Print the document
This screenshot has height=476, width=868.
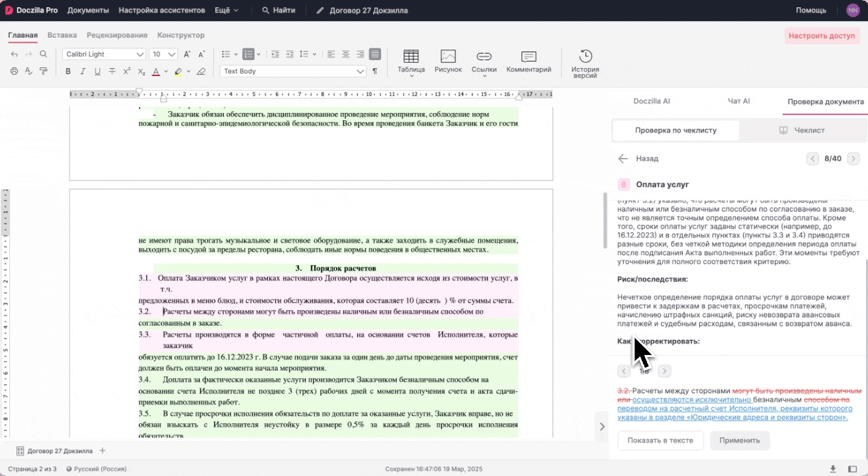pos(15,71)
